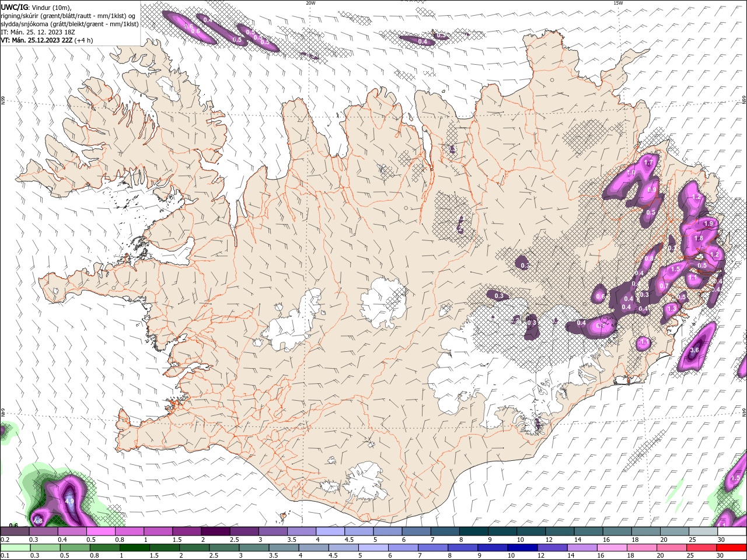Click the 1.8 snowfall value in the east
Screen dimensions: 747x560
[x=699, y=238]
